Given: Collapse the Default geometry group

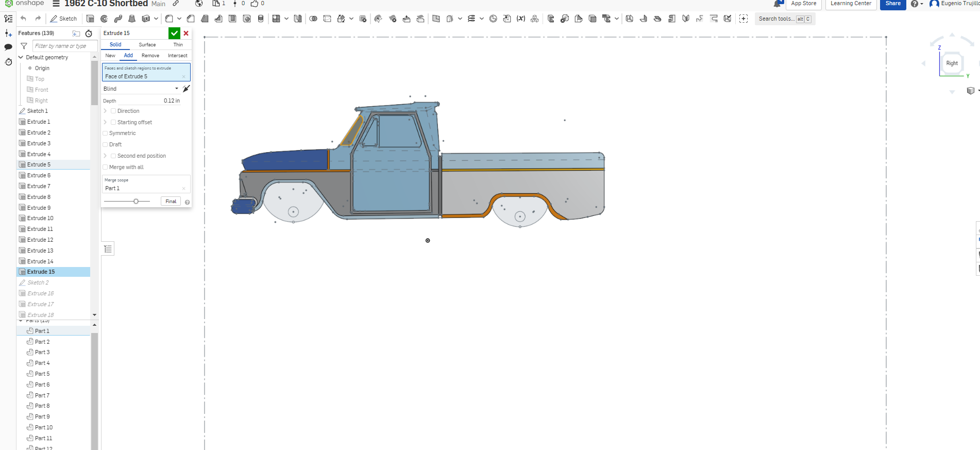Looking at the screenshot, I should coord(21,57).
